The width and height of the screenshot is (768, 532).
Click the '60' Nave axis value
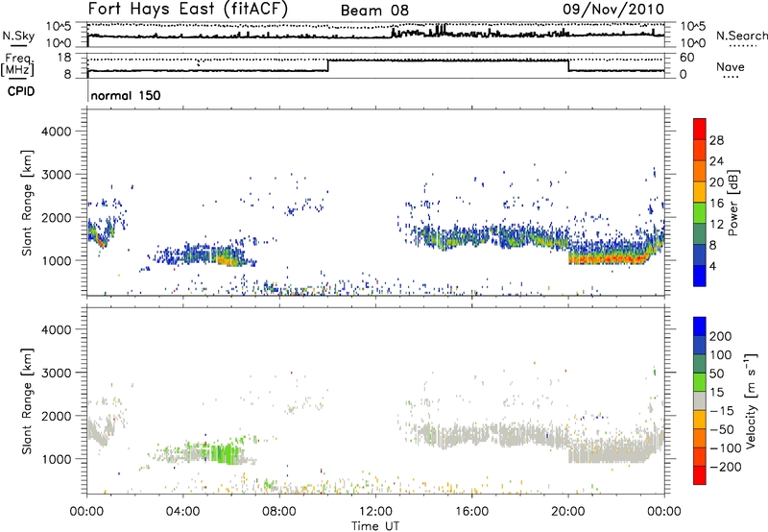click(x=687, y=58)
